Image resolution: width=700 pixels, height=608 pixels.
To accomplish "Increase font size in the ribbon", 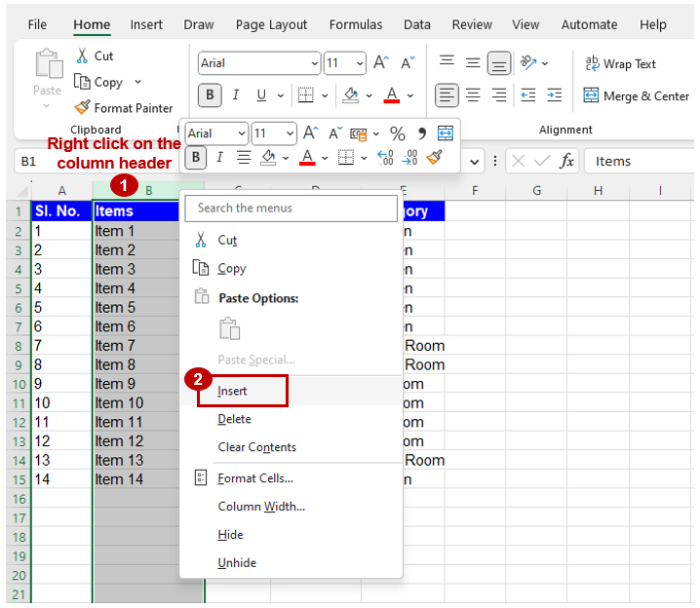I will [381, 63].
